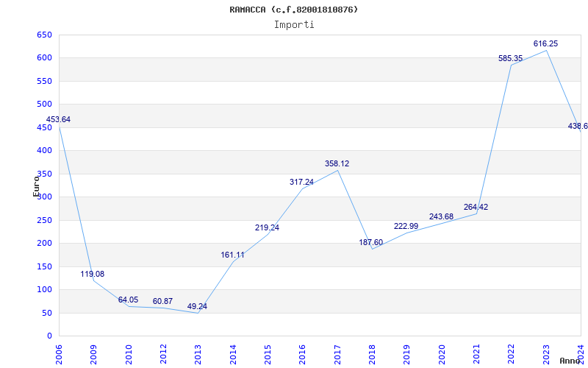The height and width of the screenshot is (368, 588).
Task: Click the 2012 x-axis year label
Action: coord(163,355)
